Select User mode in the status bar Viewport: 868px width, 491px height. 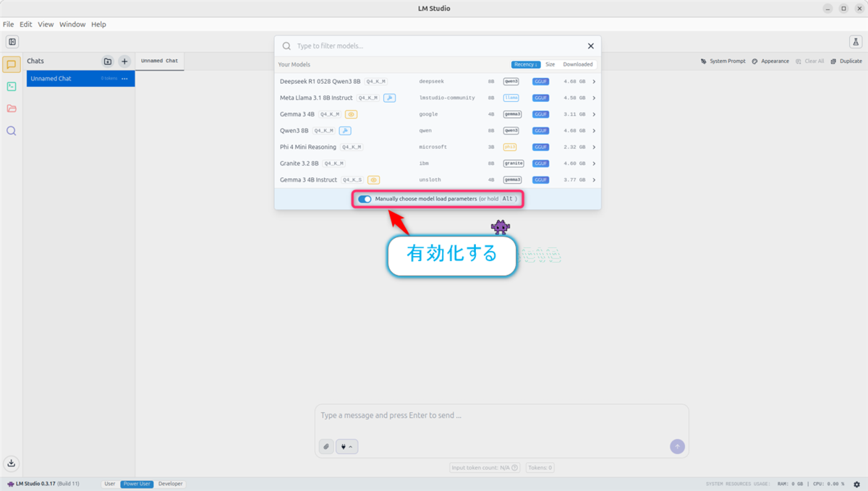(x=110, y=484)
